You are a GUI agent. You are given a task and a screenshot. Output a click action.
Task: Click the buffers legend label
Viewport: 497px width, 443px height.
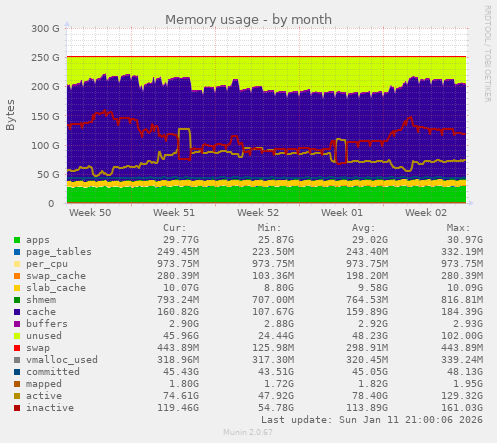[47, 324]
